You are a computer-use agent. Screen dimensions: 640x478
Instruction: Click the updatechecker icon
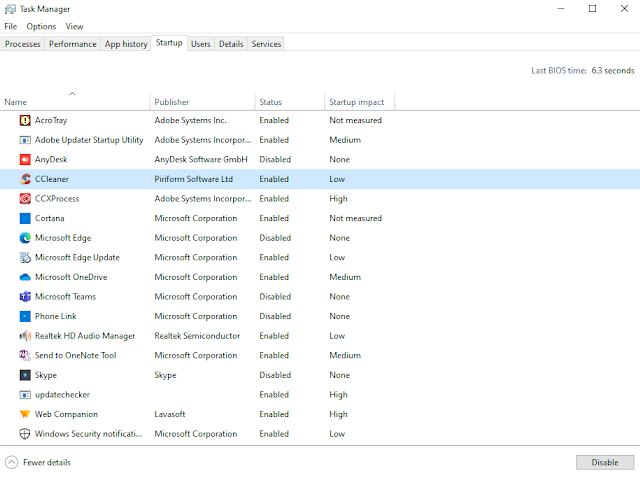tap(25, 395)
